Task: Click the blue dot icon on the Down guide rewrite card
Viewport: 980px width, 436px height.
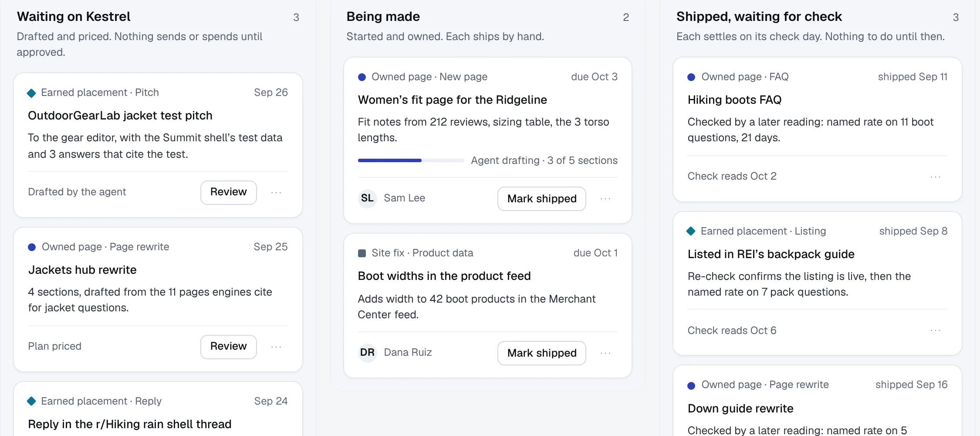Action: point(691,385)
